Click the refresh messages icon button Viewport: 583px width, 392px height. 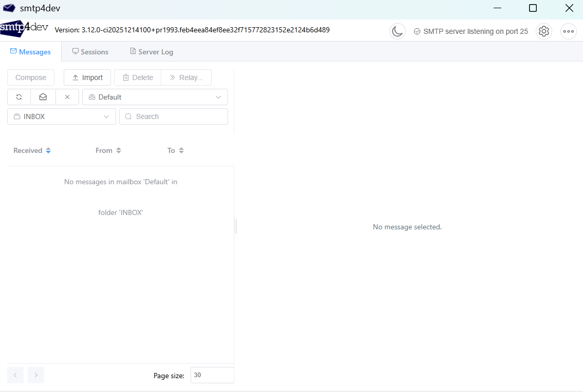(19, 97)
